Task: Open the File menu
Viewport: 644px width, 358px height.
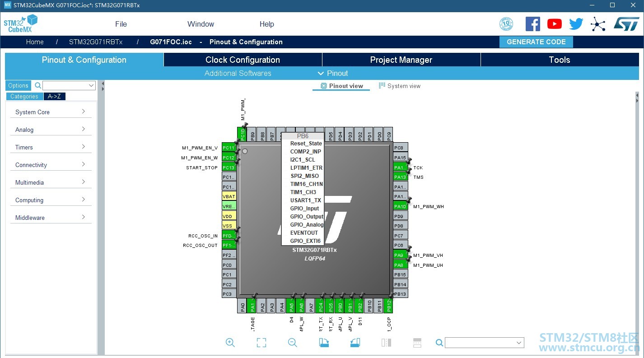Action: click(x=121, y=24)
